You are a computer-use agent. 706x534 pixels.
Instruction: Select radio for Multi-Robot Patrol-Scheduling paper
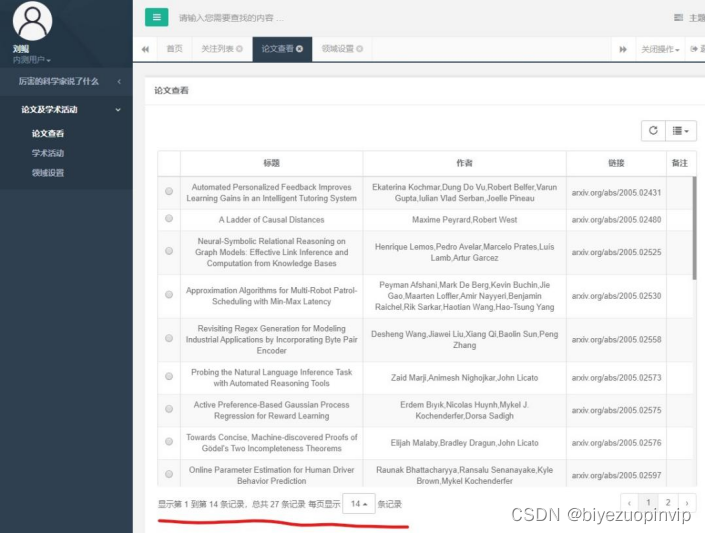(169, 294)
